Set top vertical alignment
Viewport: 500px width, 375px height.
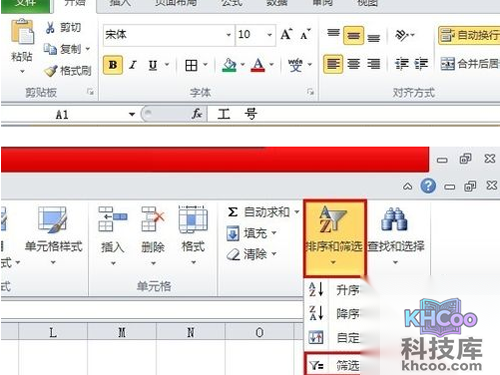point(333,34)
